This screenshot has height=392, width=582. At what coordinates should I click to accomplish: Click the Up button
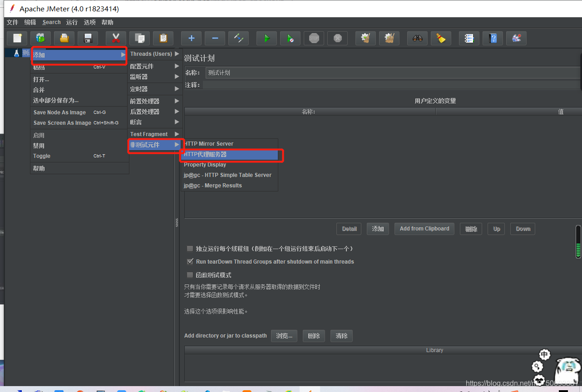497,229
